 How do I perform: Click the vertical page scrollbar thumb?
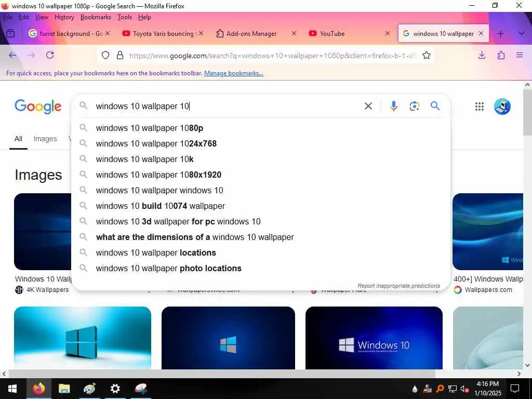527,113
